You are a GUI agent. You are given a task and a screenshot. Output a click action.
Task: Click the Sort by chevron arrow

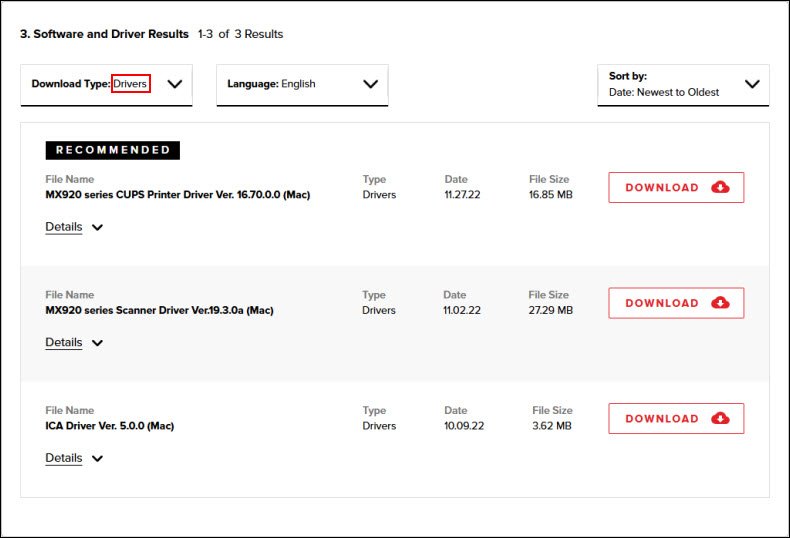(752, 84)
